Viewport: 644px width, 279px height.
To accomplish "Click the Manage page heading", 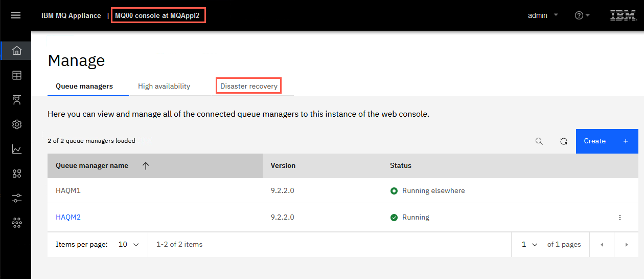I will click(76, 60).
